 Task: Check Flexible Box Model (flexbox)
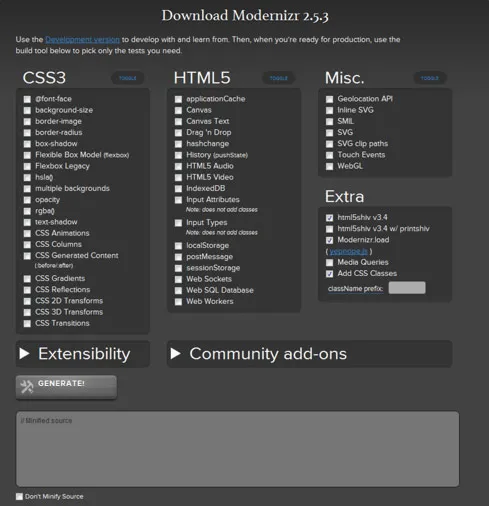click(x=27, y=155)
